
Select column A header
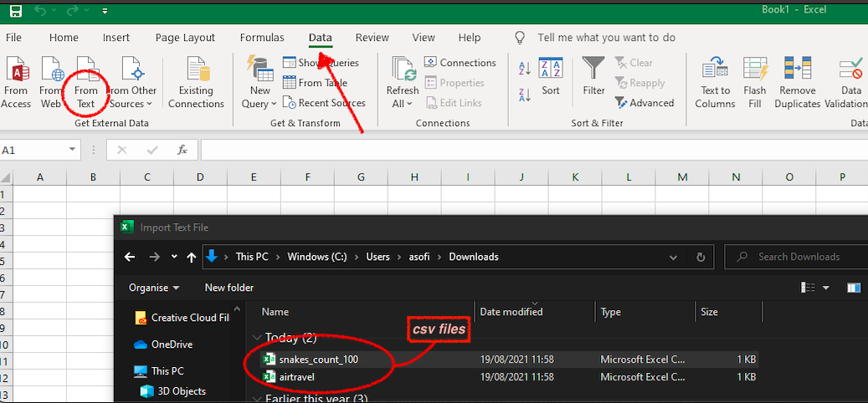point(40,177)
